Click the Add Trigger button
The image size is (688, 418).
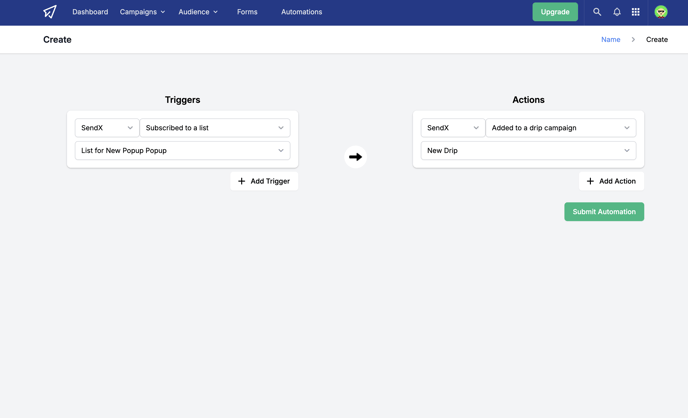click(x=264, y=181)
